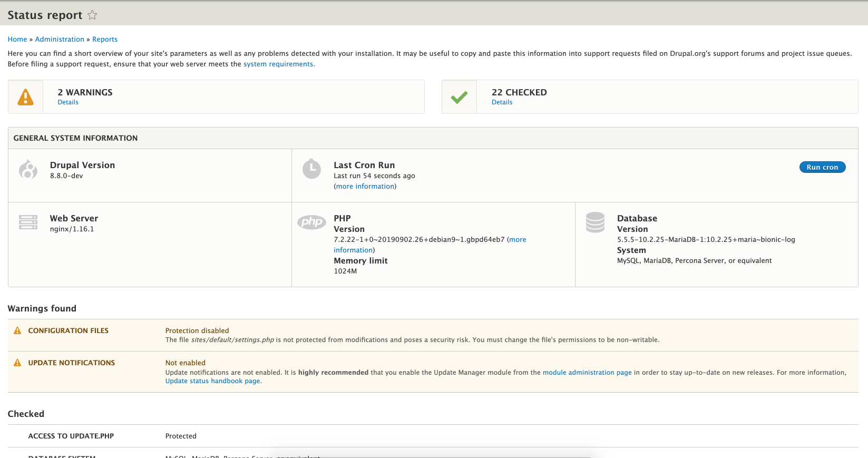Click 'Protection disabled' status text
The image size is (868, 458).
click(197, 330)
